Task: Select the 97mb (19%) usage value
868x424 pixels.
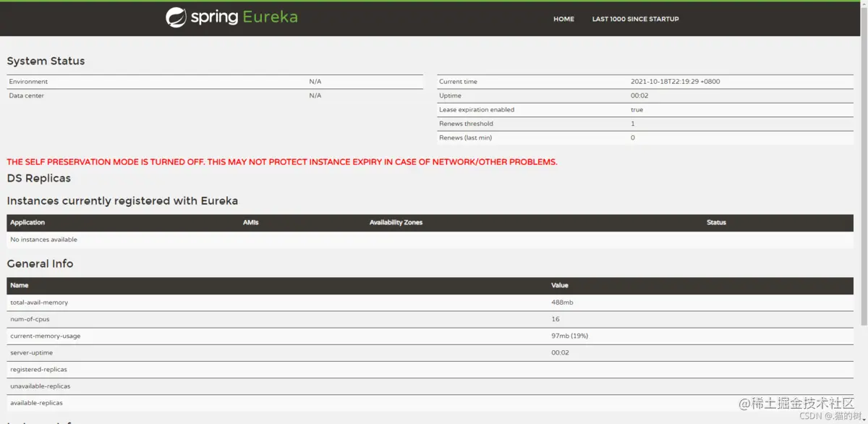Action: (x=570, y=336)
